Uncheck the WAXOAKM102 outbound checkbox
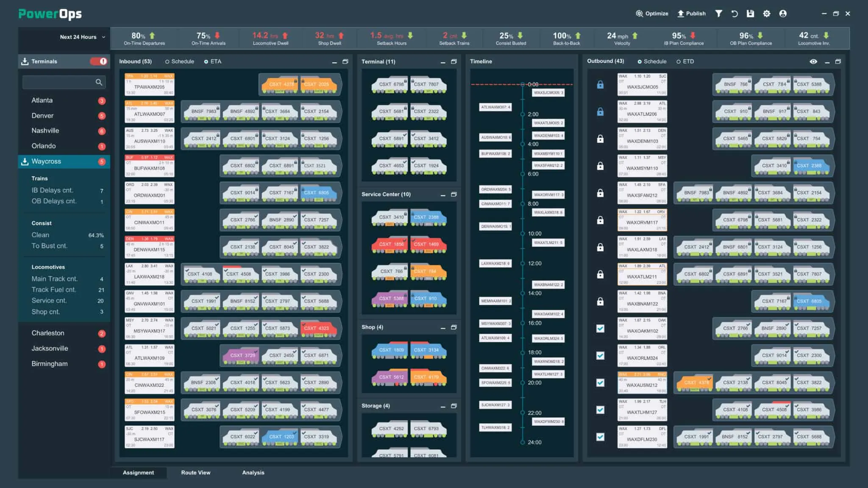 coord(600,328)
